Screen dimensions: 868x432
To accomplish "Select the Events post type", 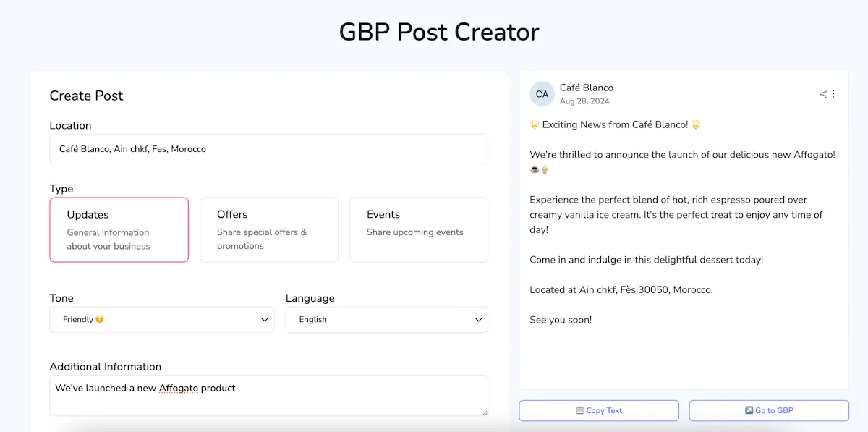I will tap(419, 229).
